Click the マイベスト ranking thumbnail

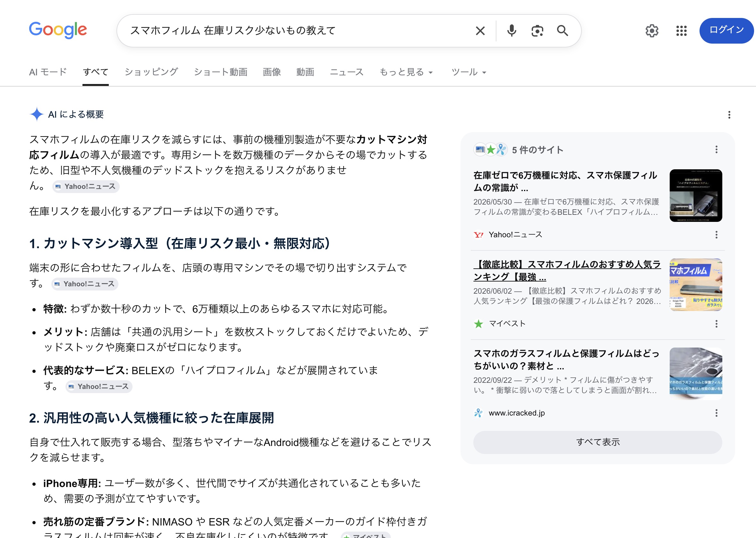pos(696,285)
